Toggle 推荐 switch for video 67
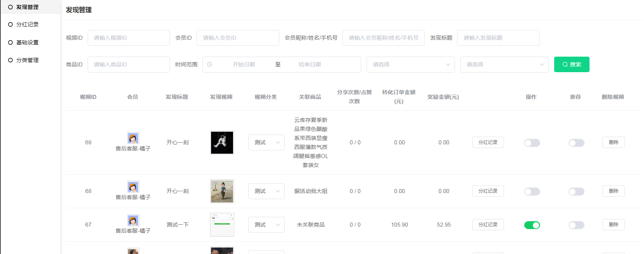The width and height of the screenshot is (644, 254). [x=577, y=225]
